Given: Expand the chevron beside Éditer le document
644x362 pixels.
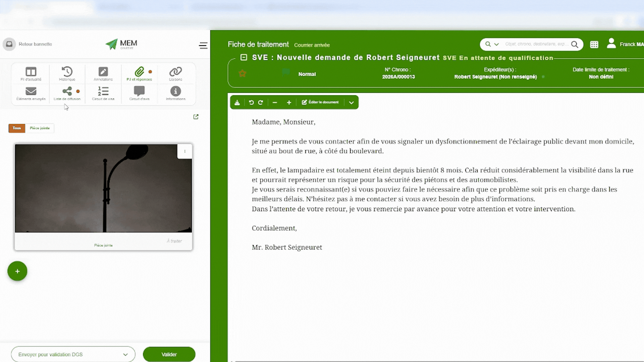Looking at the screenshot, I should tap(351, 103).
